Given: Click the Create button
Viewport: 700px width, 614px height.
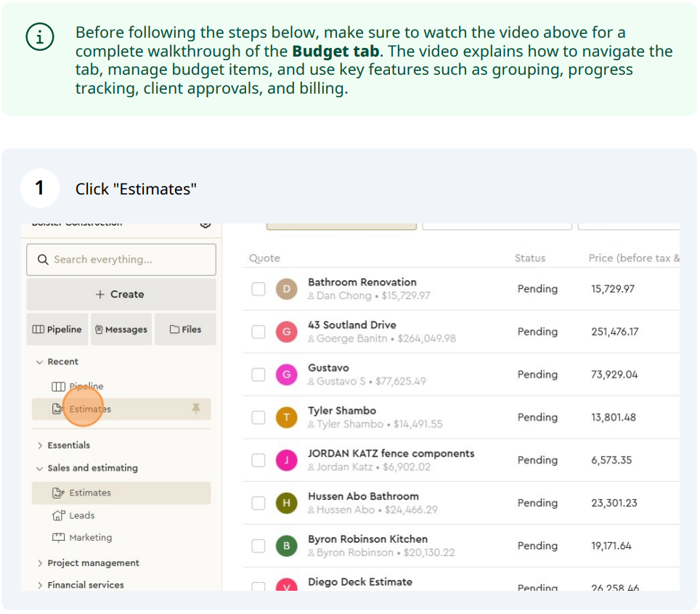Looking at the screenshot, I should coord(121,295).
